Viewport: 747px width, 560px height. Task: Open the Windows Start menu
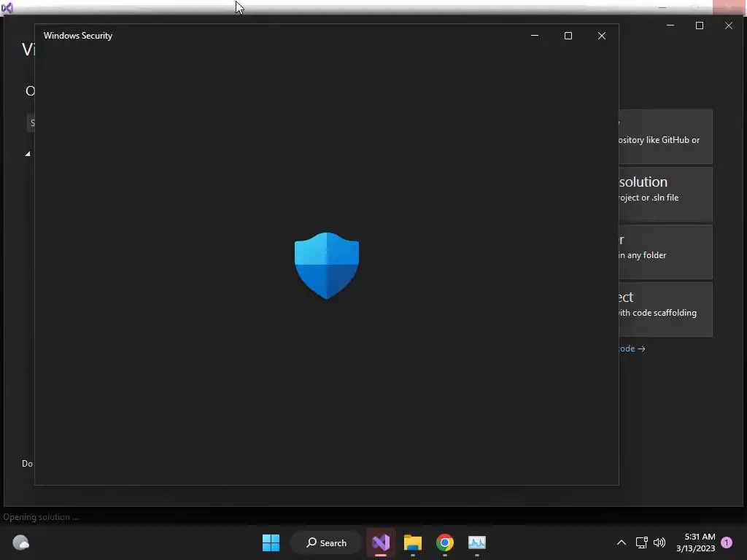[x=271, y=542]
